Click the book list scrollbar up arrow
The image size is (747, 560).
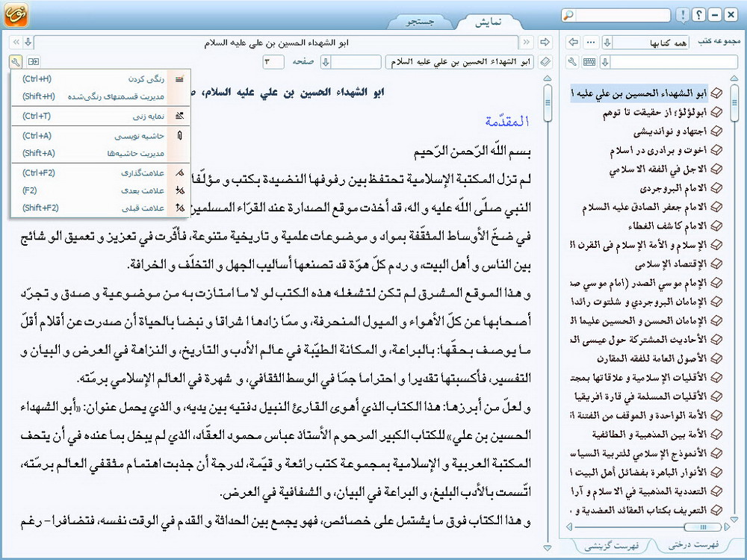[734, 78]
